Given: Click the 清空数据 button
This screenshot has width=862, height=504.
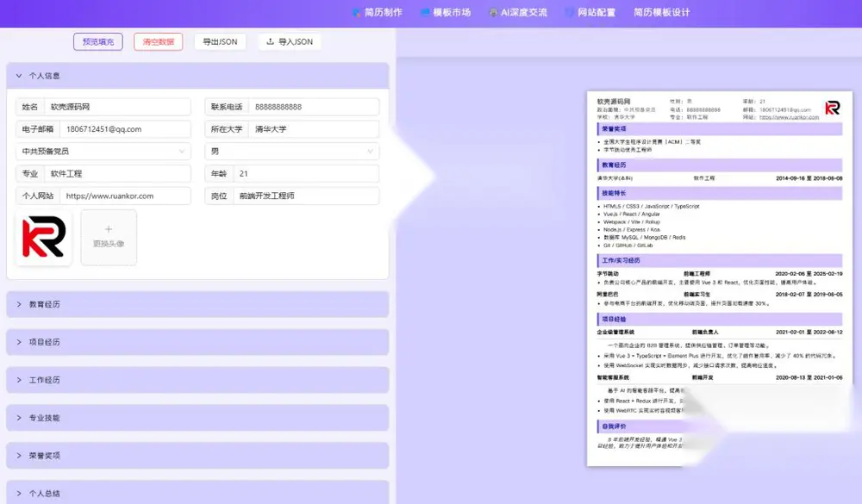Looking at the screenshot, I should tap(159, 41).
